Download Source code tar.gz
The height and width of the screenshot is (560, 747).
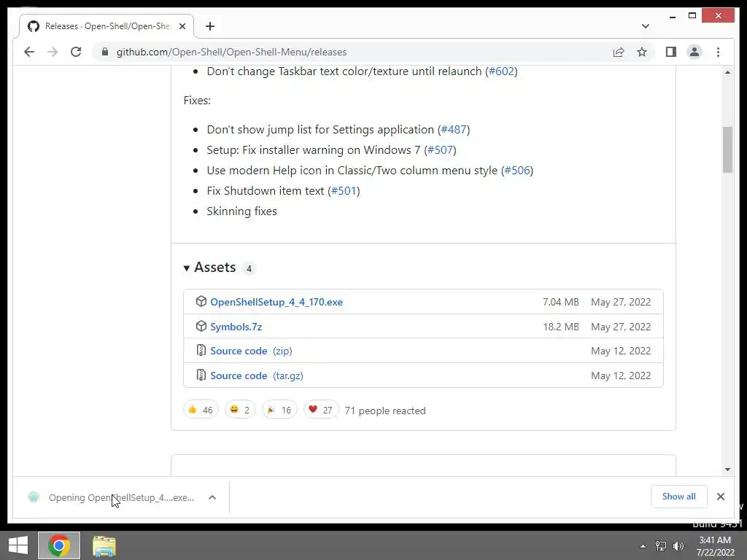[x=256, y=376]
